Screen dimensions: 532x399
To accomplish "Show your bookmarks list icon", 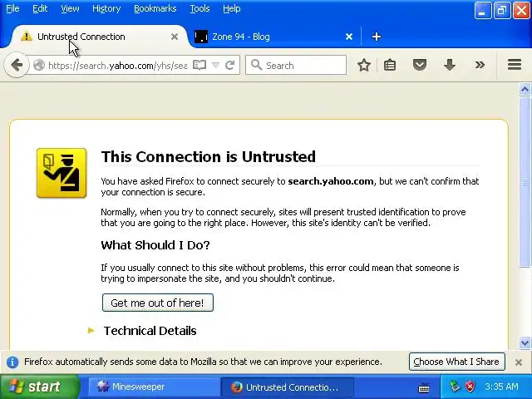I will [390, 65].
